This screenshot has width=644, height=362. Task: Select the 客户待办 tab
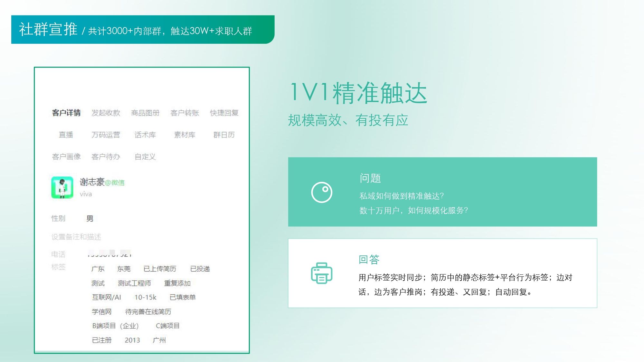point(106,157)
